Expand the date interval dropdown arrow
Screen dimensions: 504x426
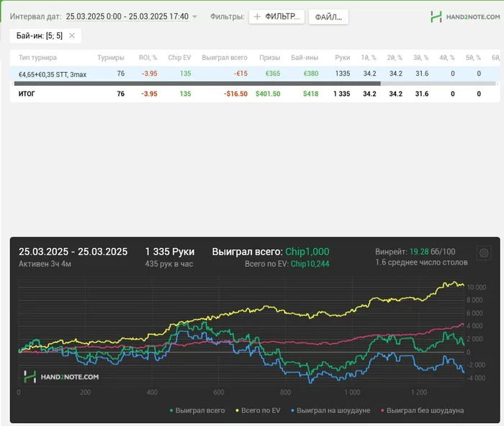(195, 17)
